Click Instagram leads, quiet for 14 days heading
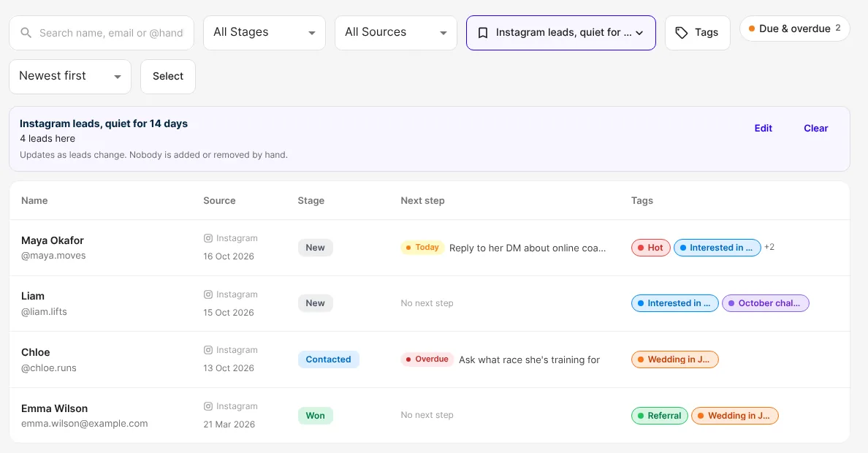Viewport: 868px width, 453px height. [104, 123]
